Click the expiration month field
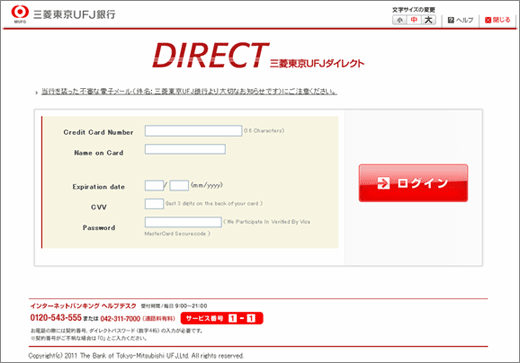520x363 pixels. pyautogui.click(x=154, y=185)
